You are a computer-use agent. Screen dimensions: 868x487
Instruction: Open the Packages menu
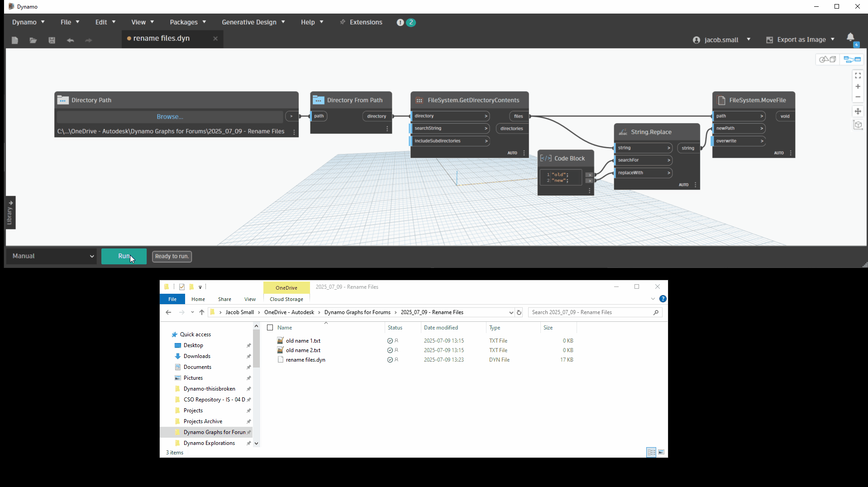[x=188, y=22]
